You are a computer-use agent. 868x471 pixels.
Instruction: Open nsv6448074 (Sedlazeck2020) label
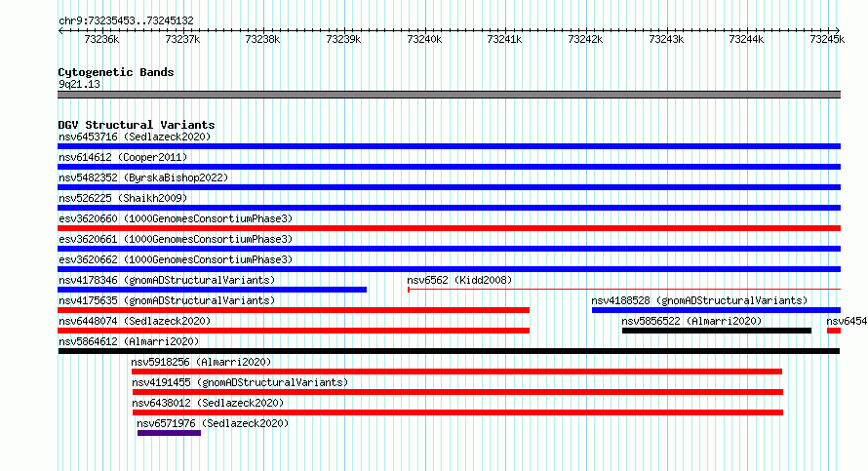point(135,321)
